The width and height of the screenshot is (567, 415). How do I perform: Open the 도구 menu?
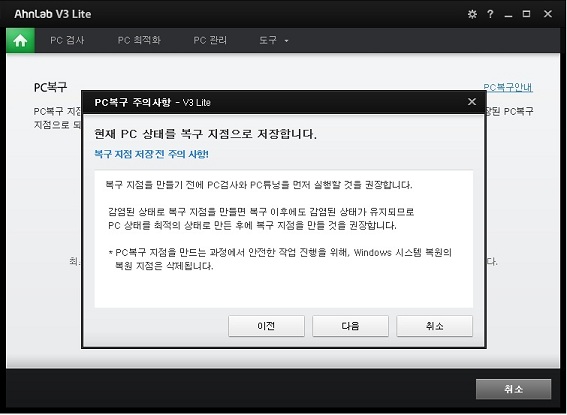click(x=268, y=40)
